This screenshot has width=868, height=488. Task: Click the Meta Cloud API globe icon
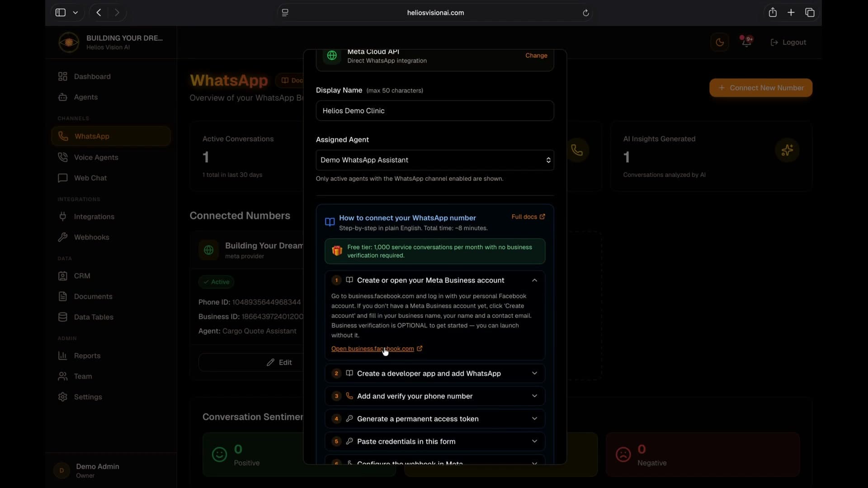[332, 56]
